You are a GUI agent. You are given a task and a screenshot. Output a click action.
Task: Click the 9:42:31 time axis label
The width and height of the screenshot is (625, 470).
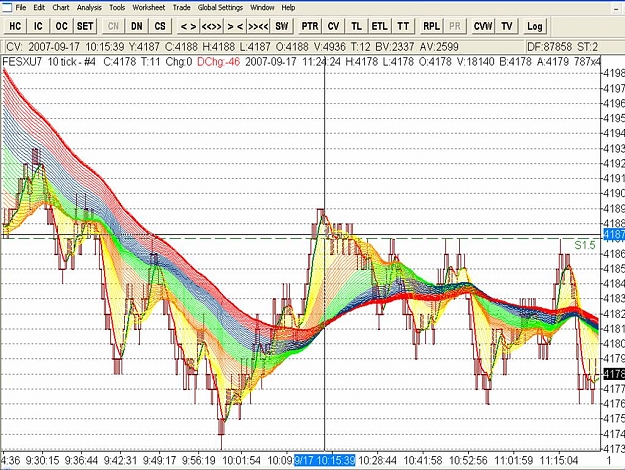[120, 460]
